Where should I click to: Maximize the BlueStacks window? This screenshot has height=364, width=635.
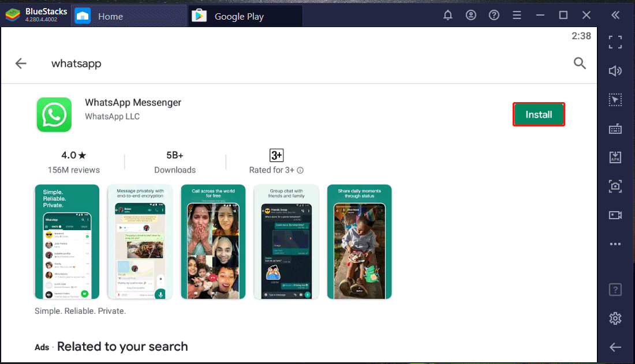click(x=563, y=16)
